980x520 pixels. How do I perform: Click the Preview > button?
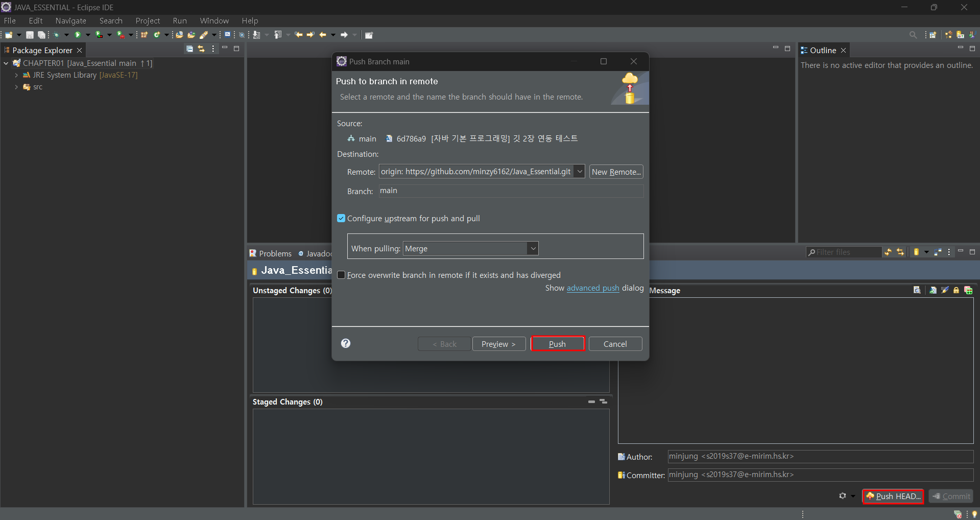499,344
